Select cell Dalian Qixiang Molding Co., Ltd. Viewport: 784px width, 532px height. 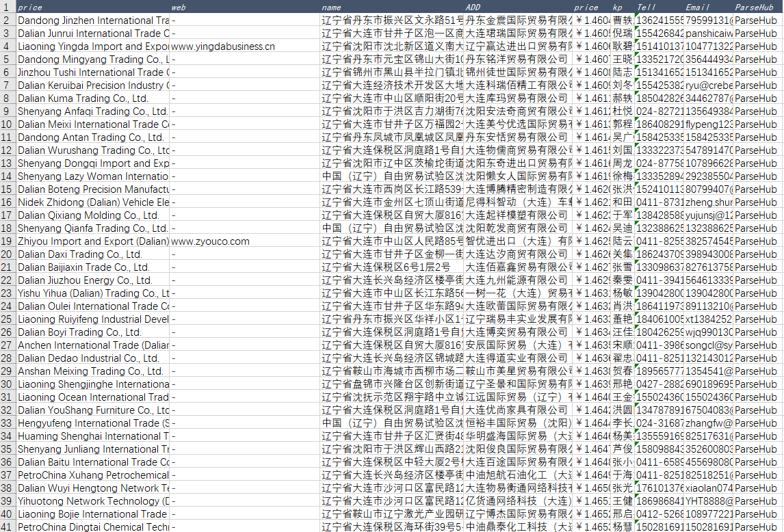coord(93,215)
